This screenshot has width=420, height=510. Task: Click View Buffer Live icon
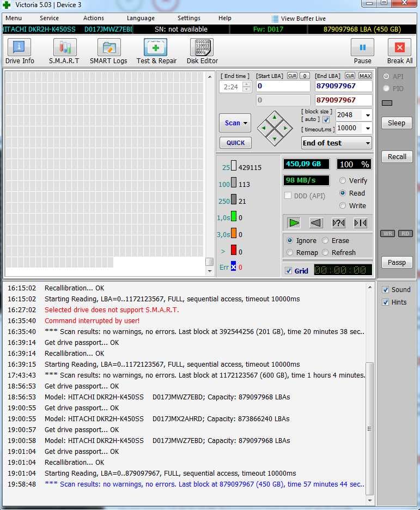click(275, 19)
